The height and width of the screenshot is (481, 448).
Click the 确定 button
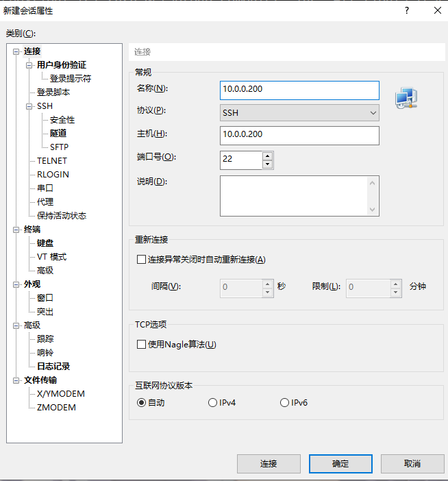340,463
